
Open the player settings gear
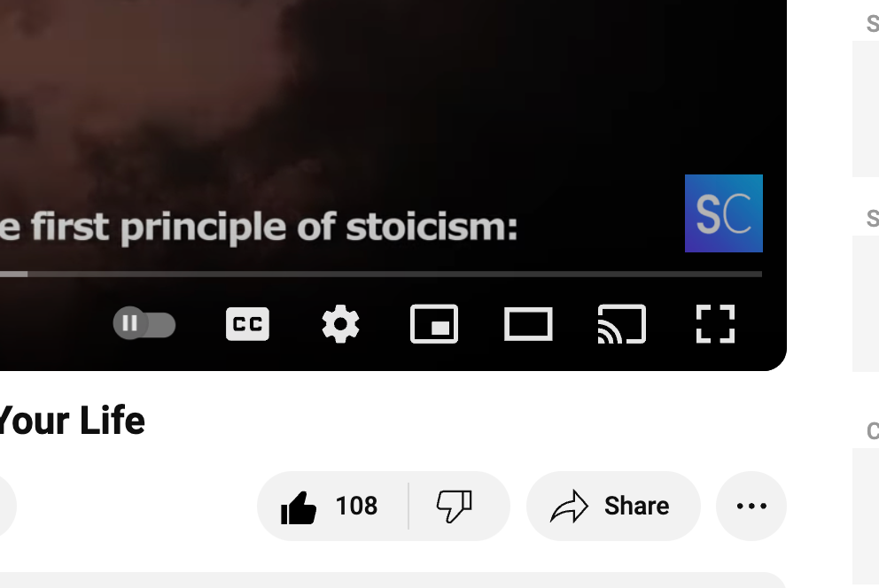pyautogui.click(x=340, y=324)
